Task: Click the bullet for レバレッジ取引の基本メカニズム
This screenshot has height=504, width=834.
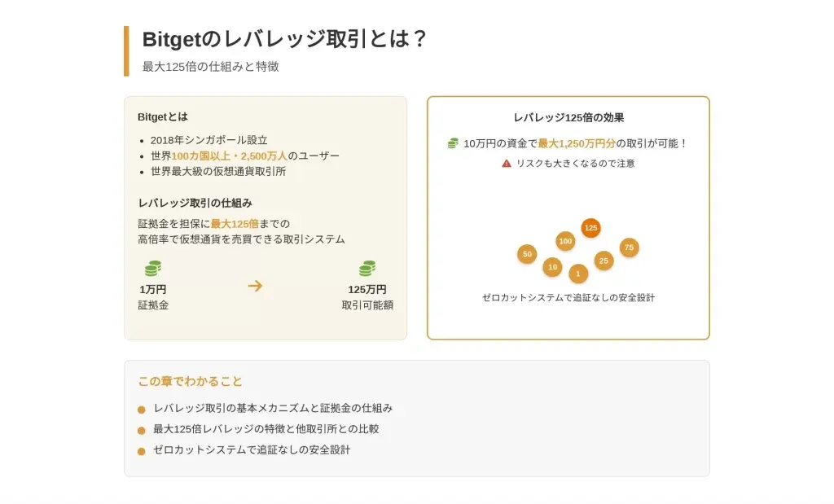Action: pos(141,410)
